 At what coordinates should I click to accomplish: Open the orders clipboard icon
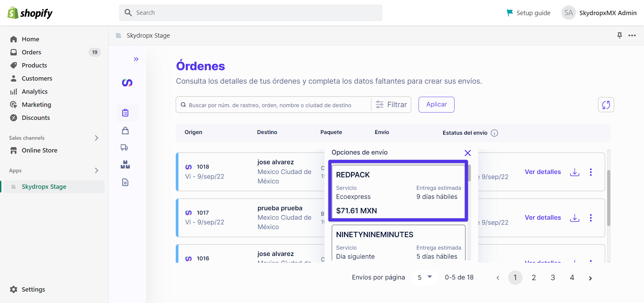[x=125, y=113]
